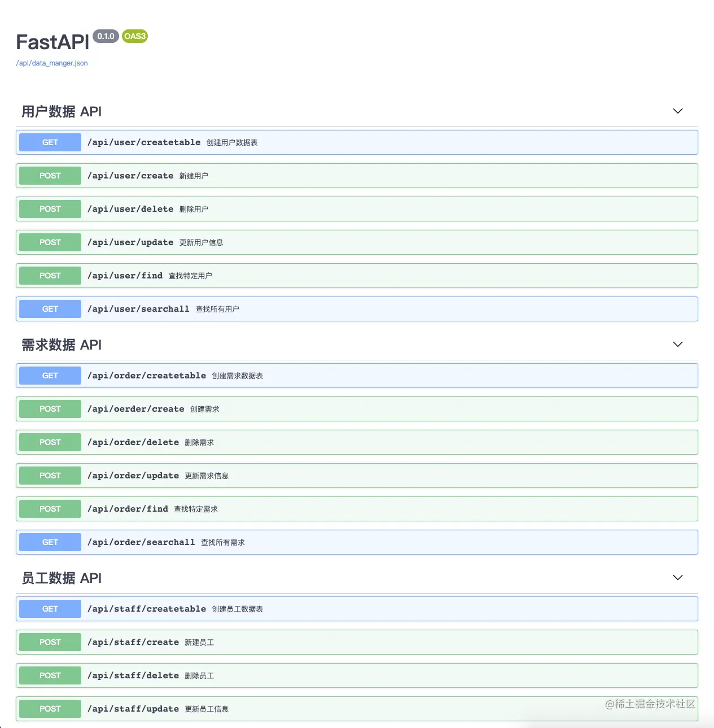Click the 用户数据 API section heading
Screen dimensions: 714x728
coord(62,112)
